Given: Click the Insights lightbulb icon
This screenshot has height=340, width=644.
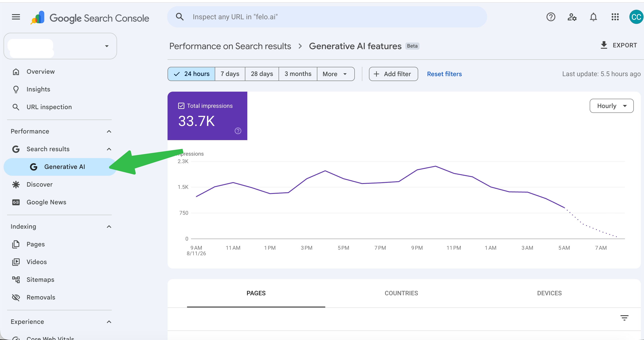Looking at the screenshot, I should click(x=16, y=89).
